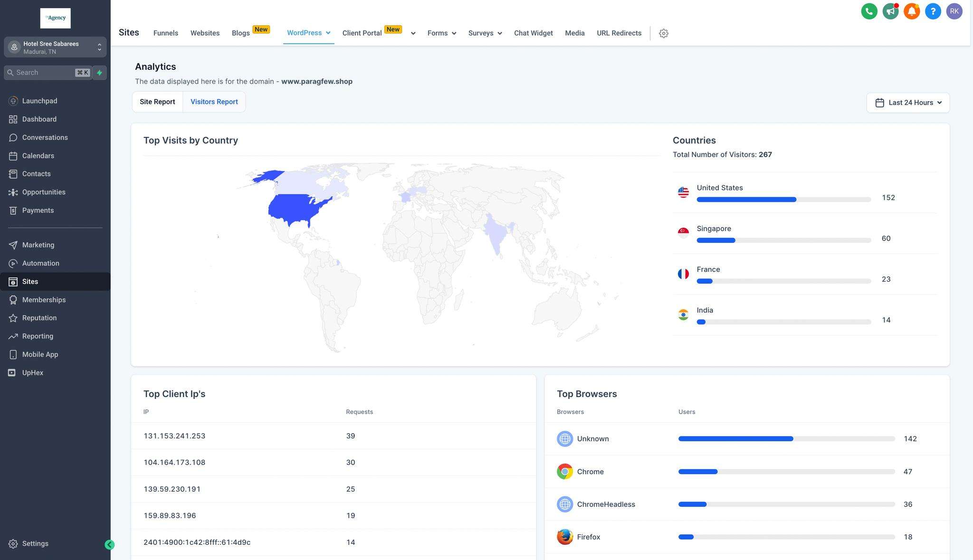Click the Chrome browser icon
973x560 pixels.
[565, 472]
